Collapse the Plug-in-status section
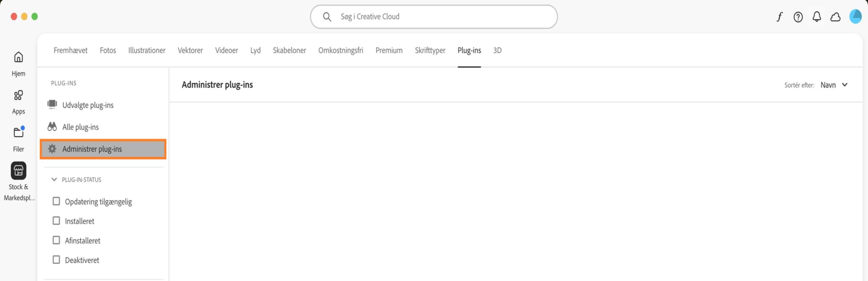868x281 pixels. pos(54,180)
